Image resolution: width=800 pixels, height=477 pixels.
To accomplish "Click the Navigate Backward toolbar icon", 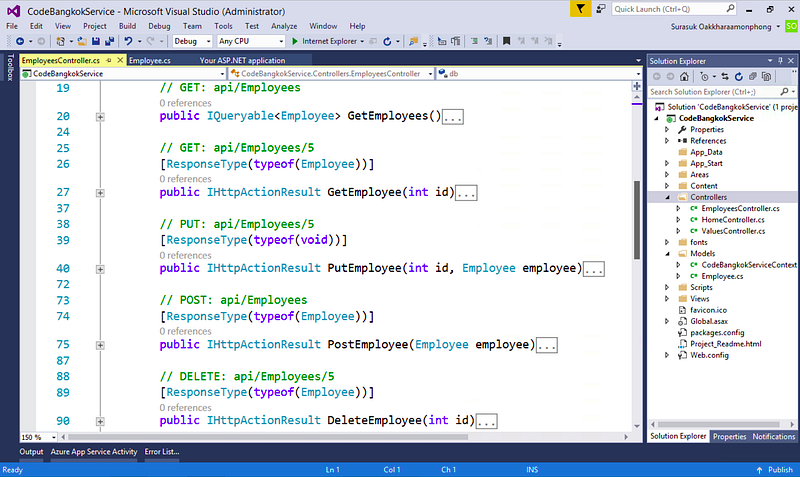I will [x=20, y=41].
